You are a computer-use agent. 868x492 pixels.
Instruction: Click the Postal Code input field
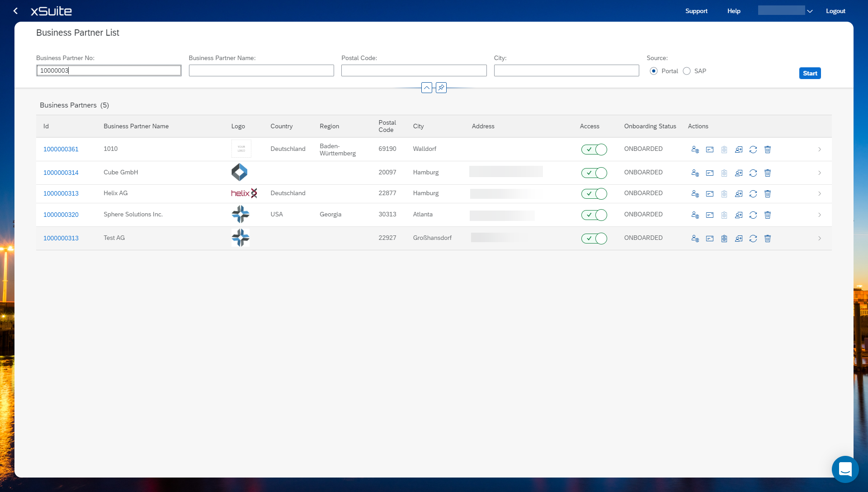413,70
